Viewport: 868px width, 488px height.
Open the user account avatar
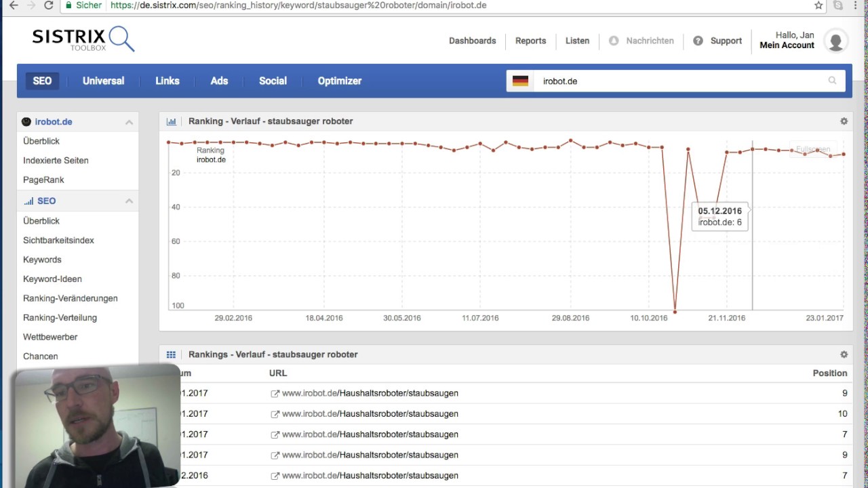click(836, 41)
